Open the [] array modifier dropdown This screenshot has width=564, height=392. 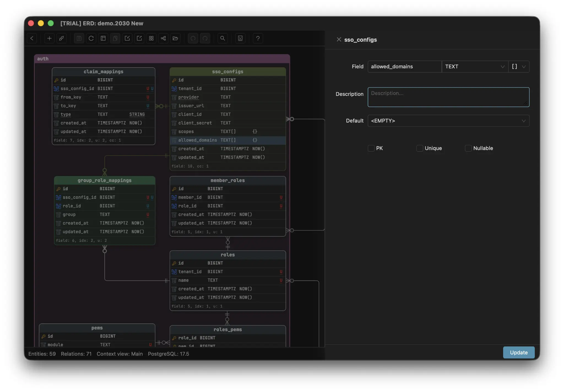[519, 67]
